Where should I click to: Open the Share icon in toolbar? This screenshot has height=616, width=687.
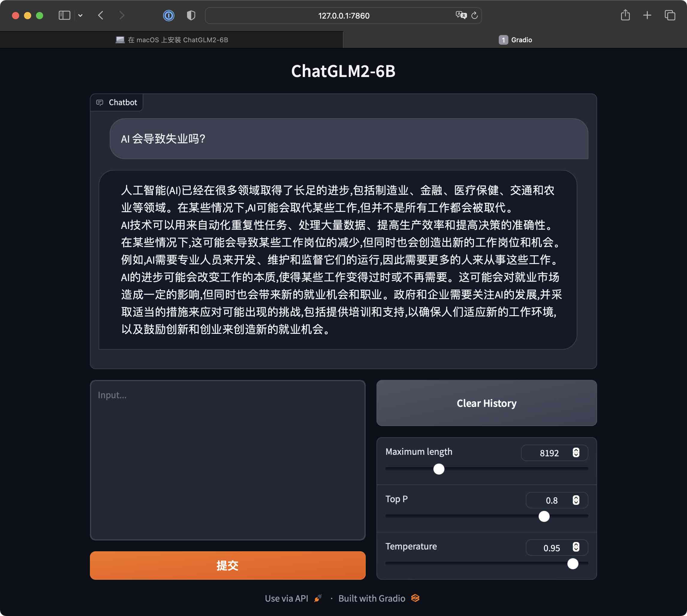625,15
